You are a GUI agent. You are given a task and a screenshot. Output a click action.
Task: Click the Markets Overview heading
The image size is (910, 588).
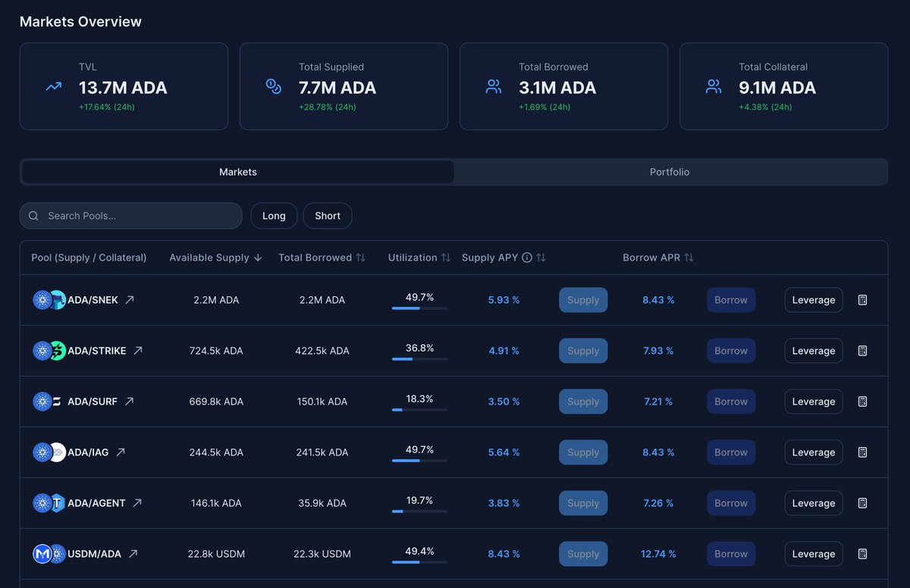(80, 22)
